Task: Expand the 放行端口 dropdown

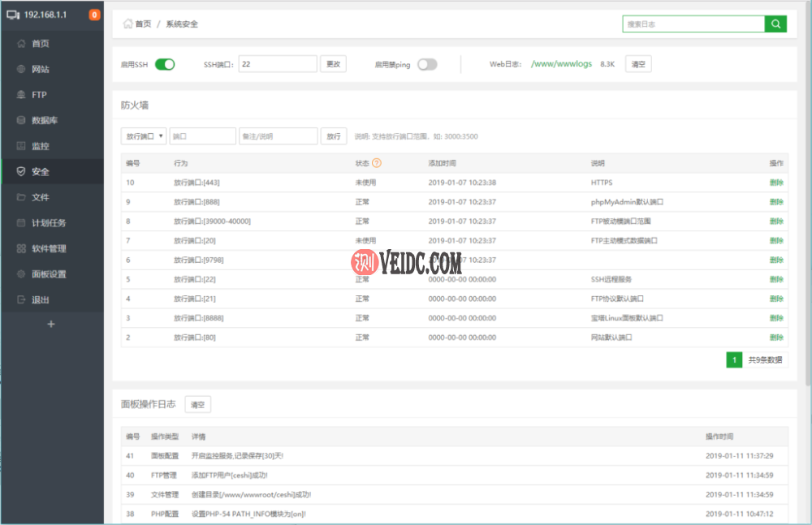Action: coord(144,136)
